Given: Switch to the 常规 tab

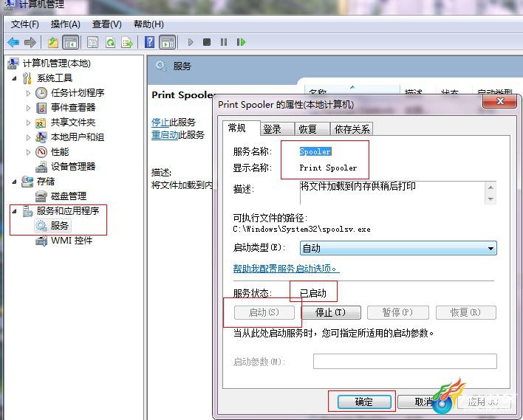Looking at the screenshot, I should click(x=241, y=128).
